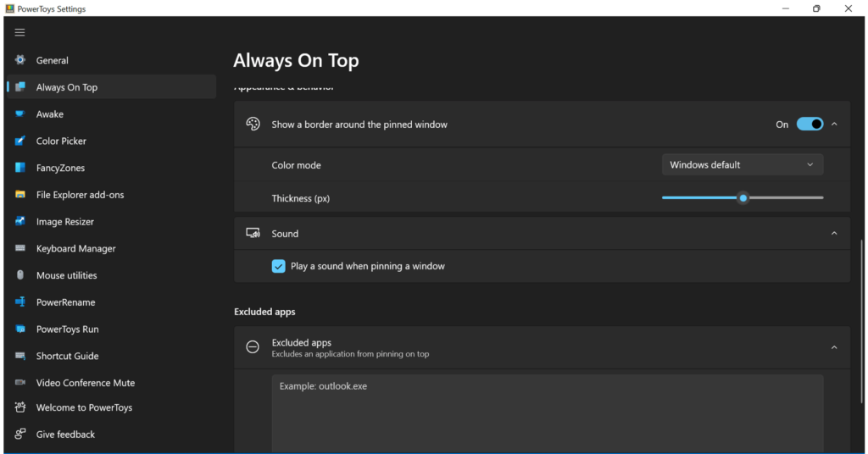The width and height of the screenshot is (868, 454).
Task: Open the Color mode dropdown
Action: coord(743,165)
